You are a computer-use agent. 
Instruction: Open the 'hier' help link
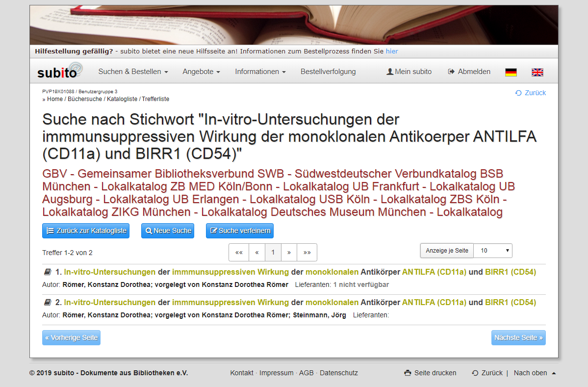[392, 52]
